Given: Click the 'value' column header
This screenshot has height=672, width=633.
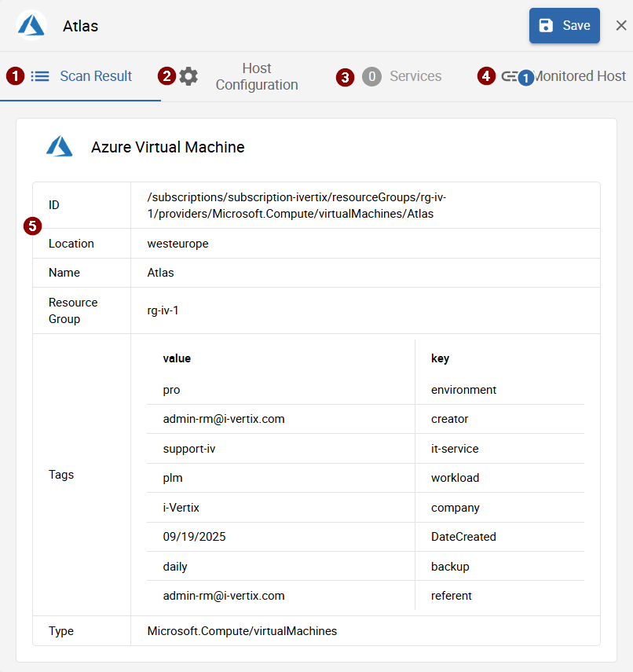Looking at the screenshot, I should coord(177,358).
